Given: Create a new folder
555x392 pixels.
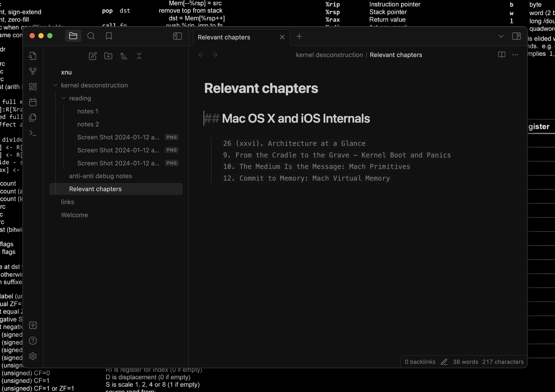Looking at the screenshot, I should pyautogui.click(x=108, y=56).
